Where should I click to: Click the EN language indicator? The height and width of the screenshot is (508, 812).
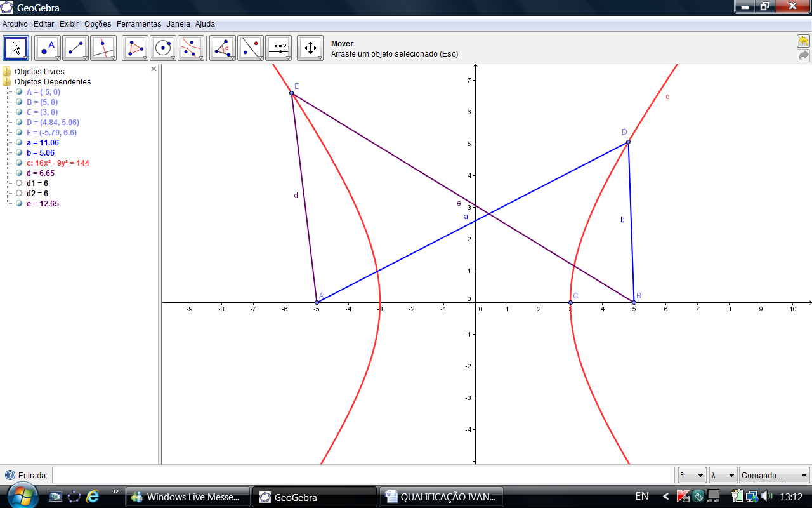pos(642,496)
